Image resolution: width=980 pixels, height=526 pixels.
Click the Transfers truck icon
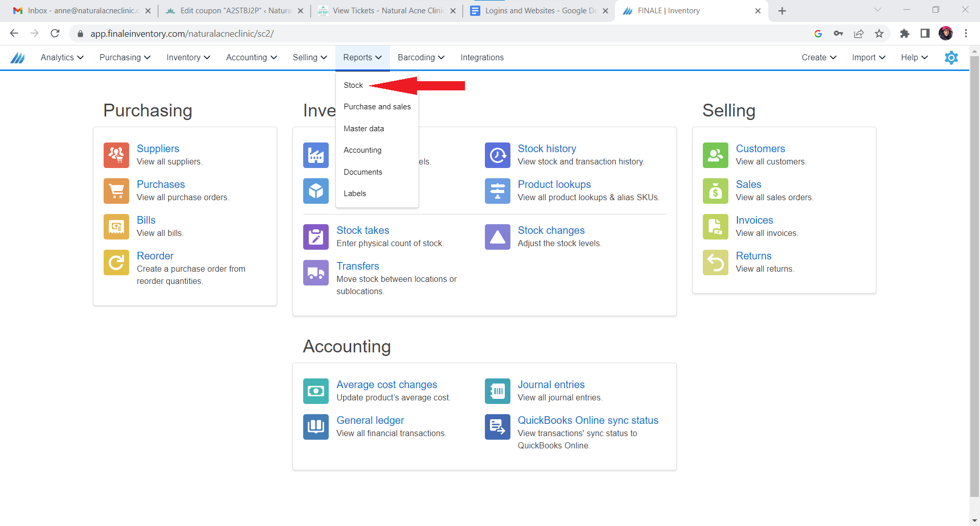point(316,273)
